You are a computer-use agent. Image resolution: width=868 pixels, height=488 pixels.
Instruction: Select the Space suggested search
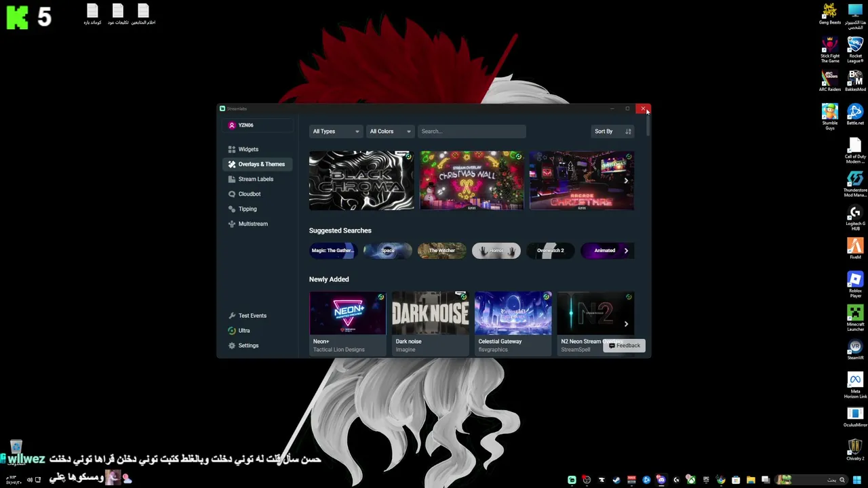388,251
